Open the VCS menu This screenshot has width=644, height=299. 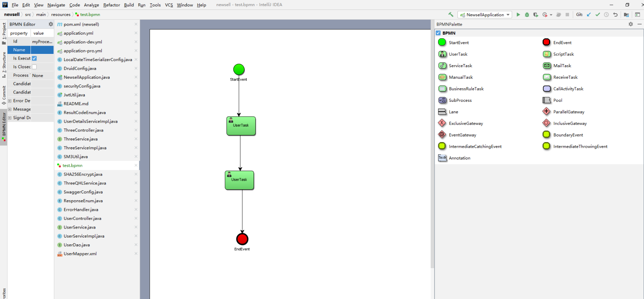tap(169, 5)
